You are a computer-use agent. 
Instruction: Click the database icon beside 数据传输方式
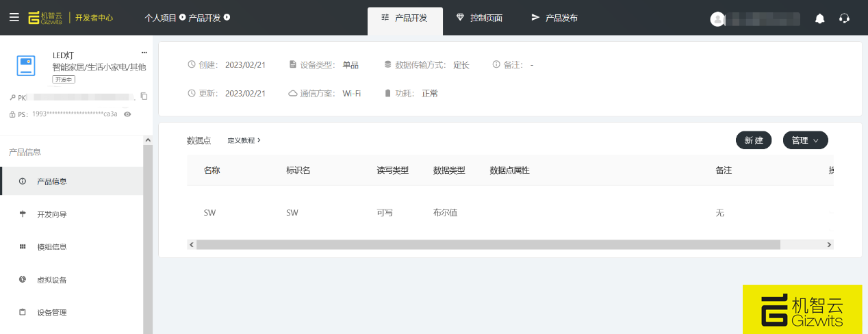(x=388, y=65)
